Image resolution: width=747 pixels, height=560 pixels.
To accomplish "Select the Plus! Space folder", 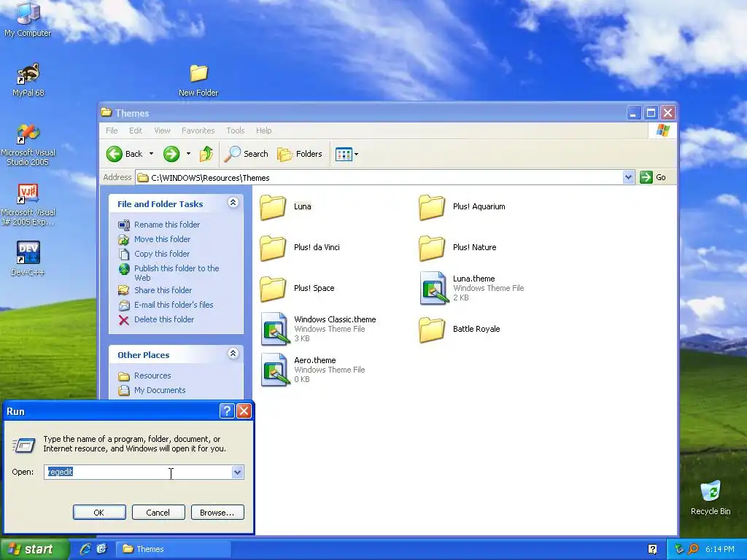I will [x=298, y=289].
